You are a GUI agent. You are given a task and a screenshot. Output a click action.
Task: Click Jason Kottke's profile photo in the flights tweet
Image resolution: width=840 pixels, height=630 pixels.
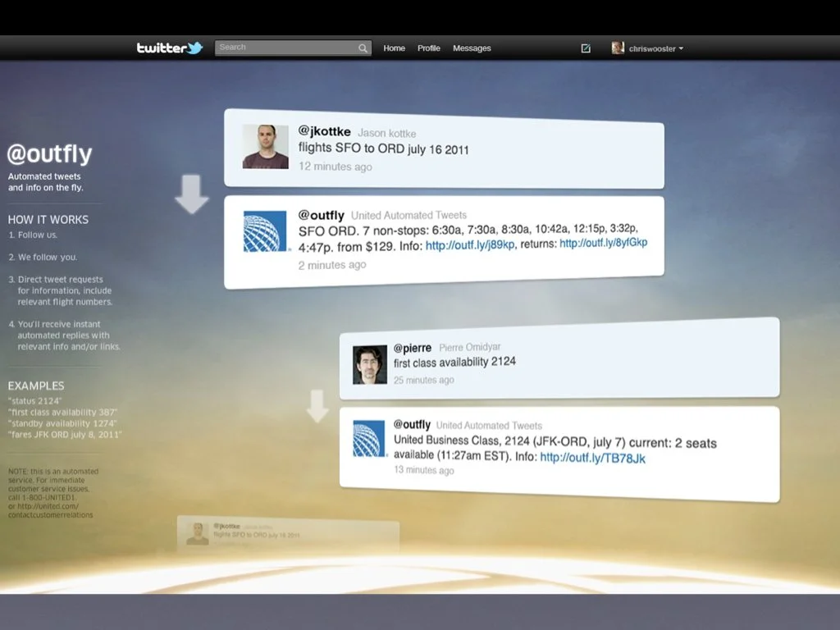(265, 147)
